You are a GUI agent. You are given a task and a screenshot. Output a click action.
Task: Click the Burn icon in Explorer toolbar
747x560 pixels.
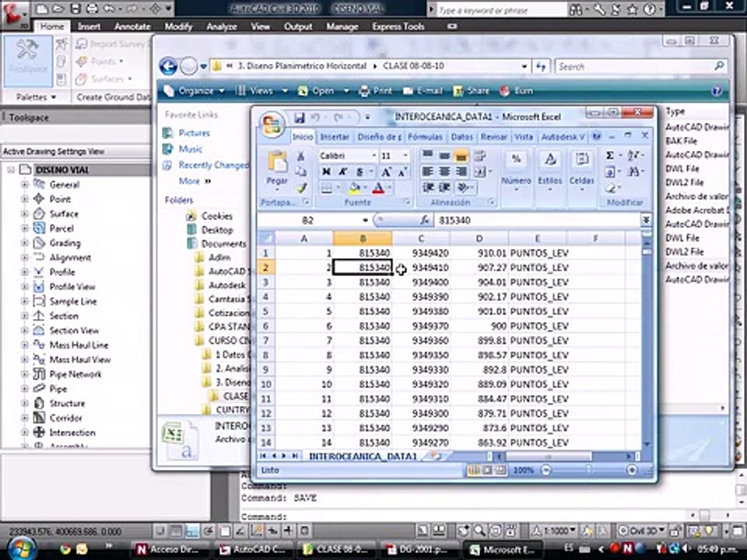click(505, 91)
